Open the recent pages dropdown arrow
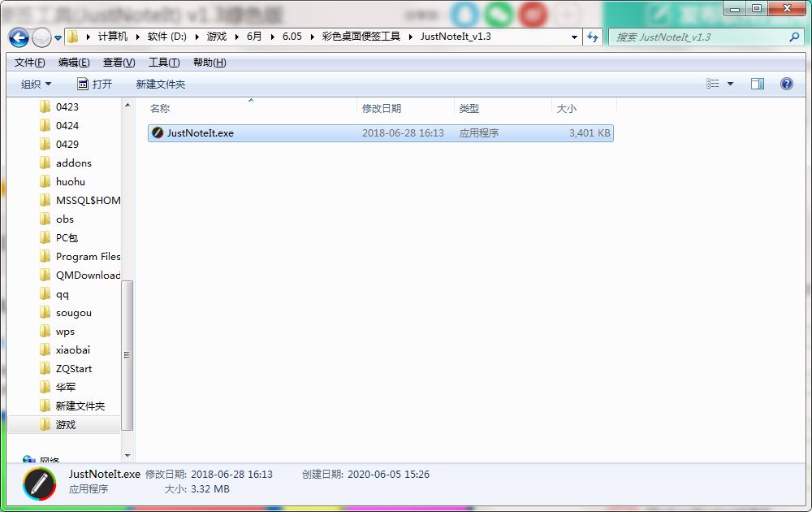Viewport: 812px width, 512px height. tap(58, 38)
